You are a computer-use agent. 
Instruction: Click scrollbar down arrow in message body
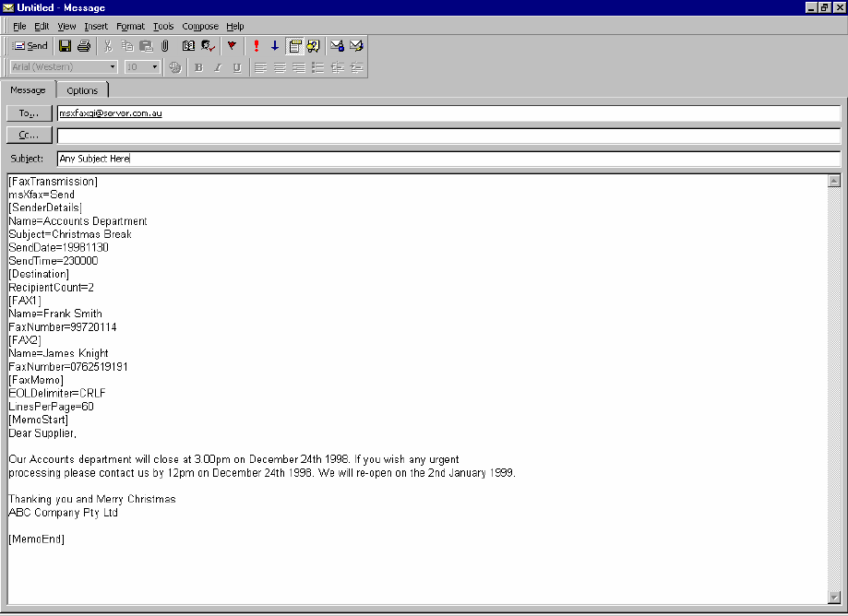click(x=834, y=597)
